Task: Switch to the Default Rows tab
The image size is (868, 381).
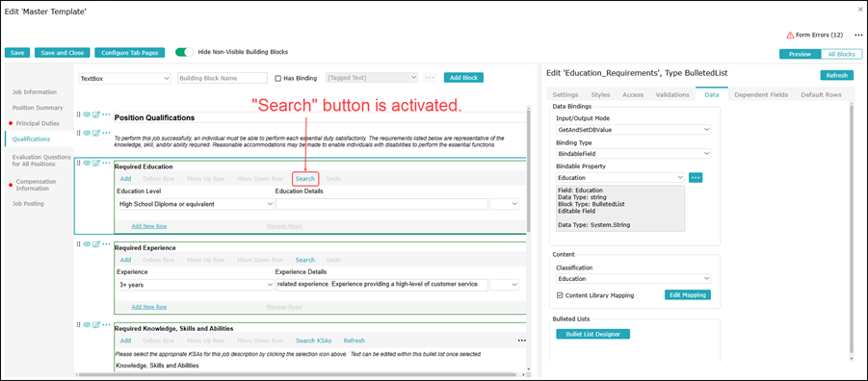Action: [x=821, y=94]
